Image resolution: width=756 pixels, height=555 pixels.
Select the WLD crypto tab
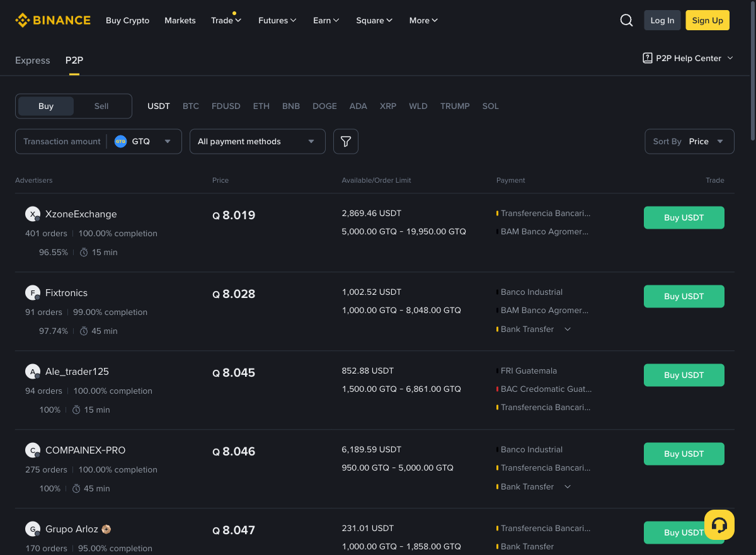click(418, 106)
